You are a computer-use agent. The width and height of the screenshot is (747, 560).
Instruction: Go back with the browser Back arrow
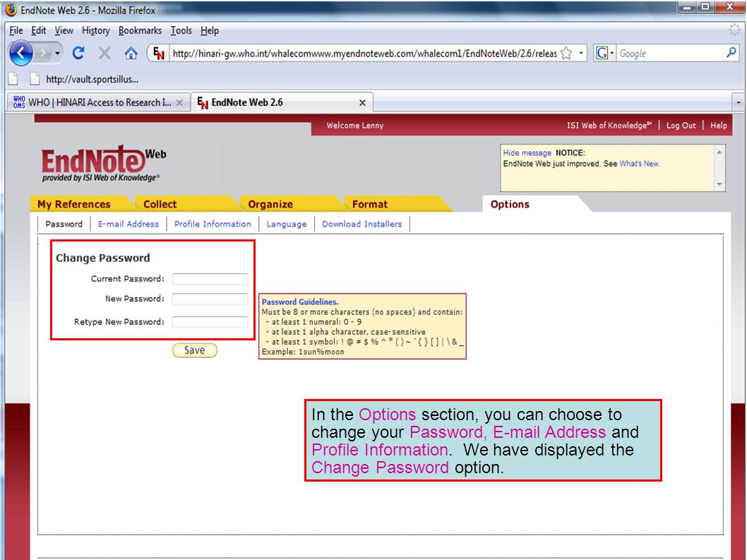pyautogui.click(x=21, y=53)
